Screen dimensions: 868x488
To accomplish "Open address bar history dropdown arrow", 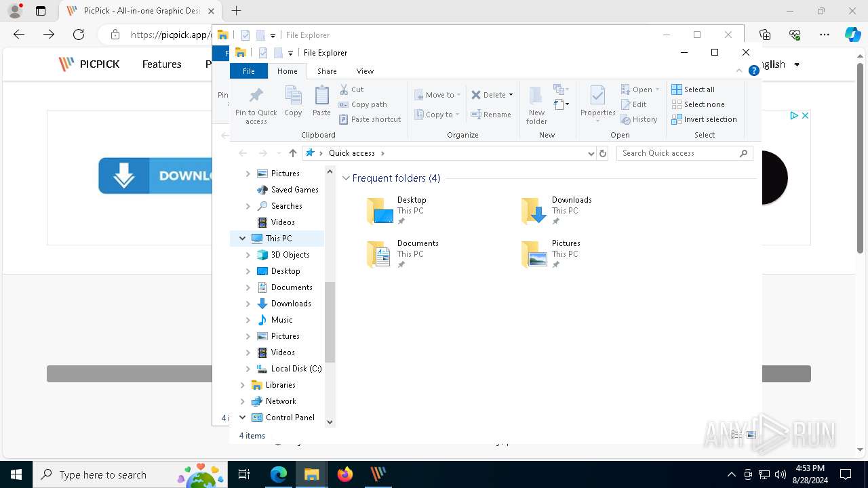I will point(591,153).
